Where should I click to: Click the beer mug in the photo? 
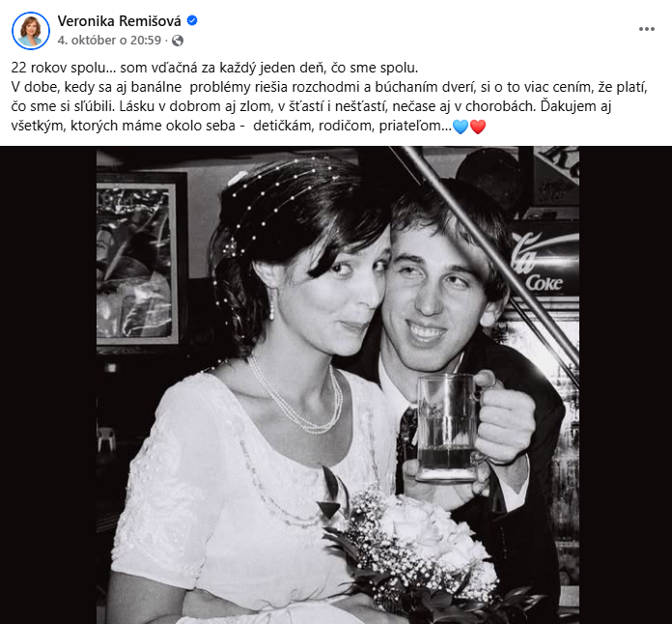tap(450, 429)
